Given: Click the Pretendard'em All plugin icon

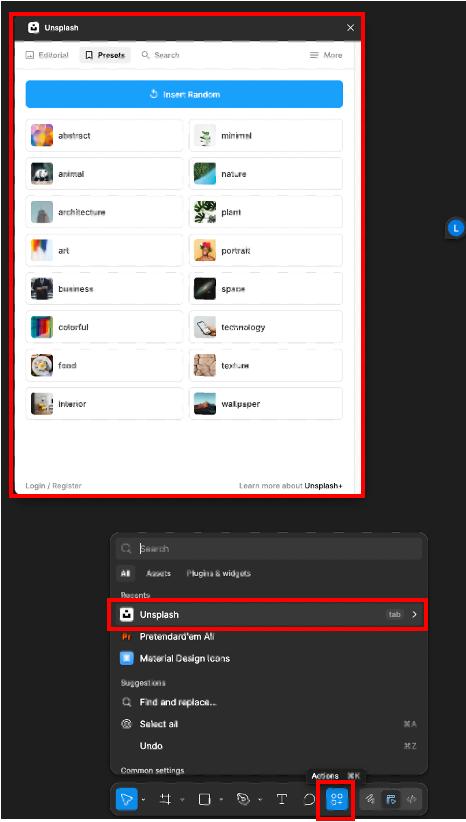Looking at the screenshot, I should point(126,636).
